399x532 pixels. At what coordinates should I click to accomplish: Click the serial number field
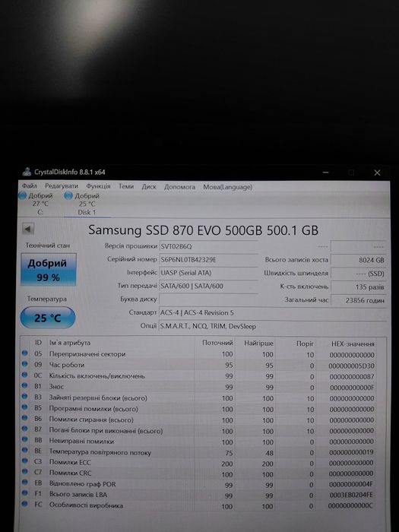pyautogui.click(x=208, y=260)
